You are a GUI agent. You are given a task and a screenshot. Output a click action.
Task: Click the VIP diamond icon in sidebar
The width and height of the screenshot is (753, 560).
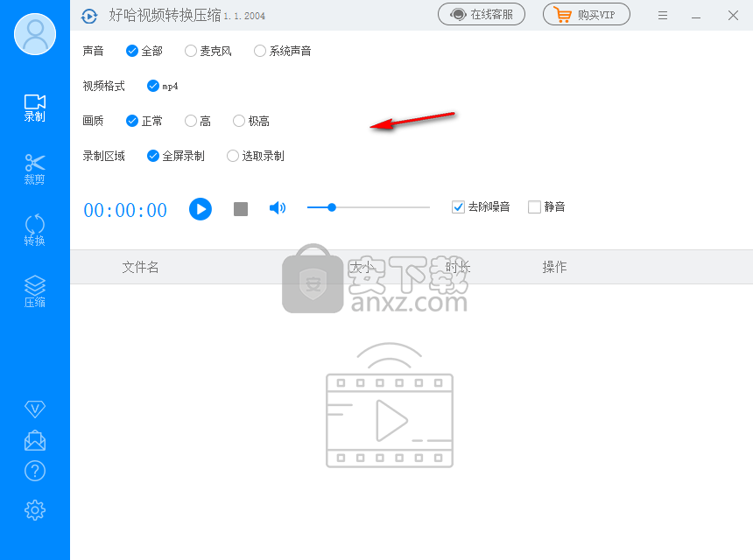[34, 409]
